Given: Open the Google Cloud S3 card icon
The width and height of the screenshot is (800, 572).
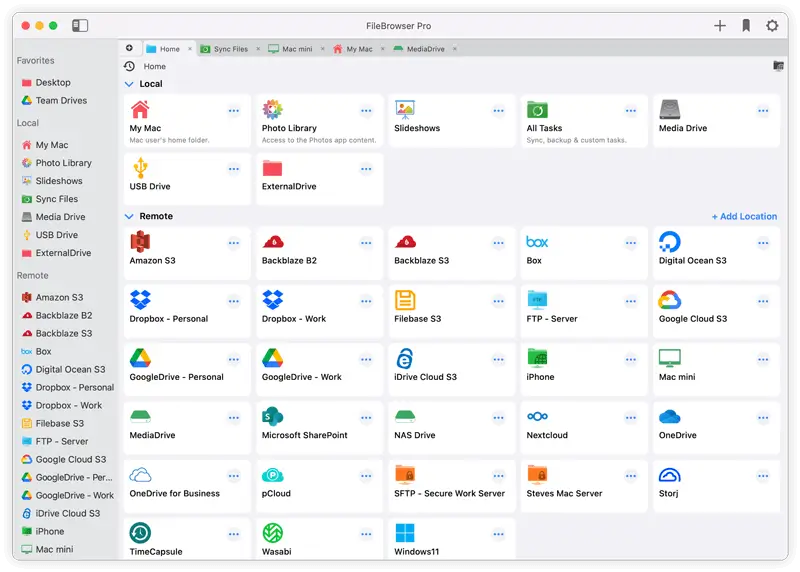Looking at the screenshot, I should point(669,300).
